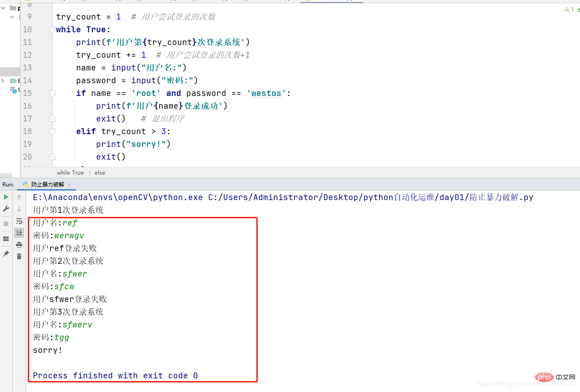Place cursor on line 19 print("sorry!")

(x=133, y=144)
